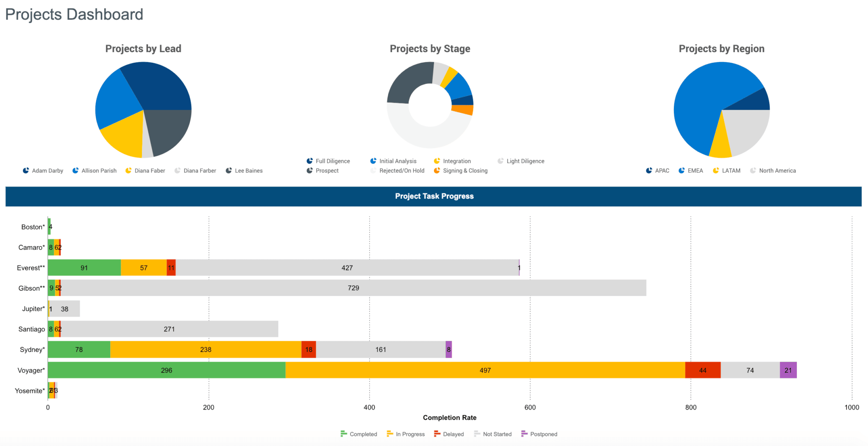Click the Light Diligence legend icon
This screenshot has width=868, height=446.
tap(501, 161)
